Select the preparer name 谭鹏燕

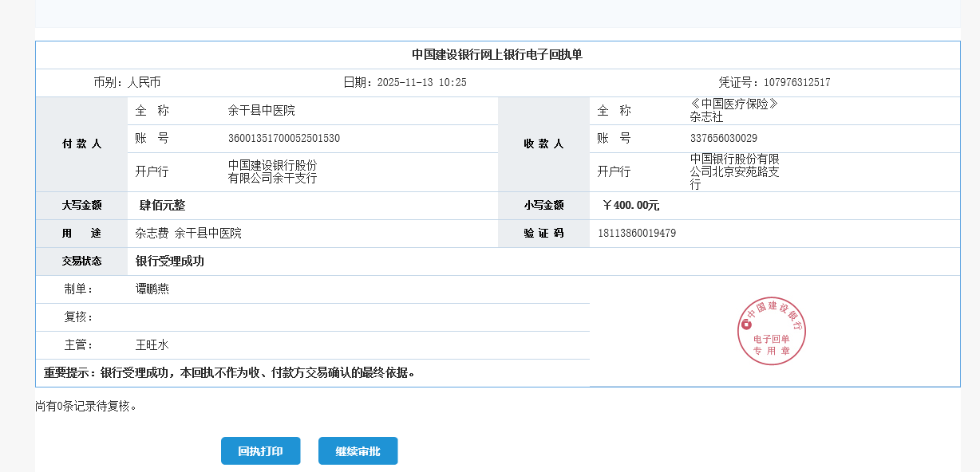(x=152, y=289)
